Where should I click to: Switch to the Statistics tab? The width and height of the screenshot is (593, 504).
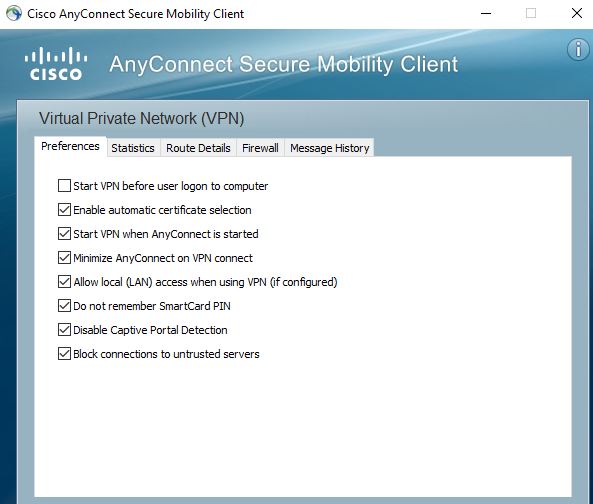pos(133,148)
